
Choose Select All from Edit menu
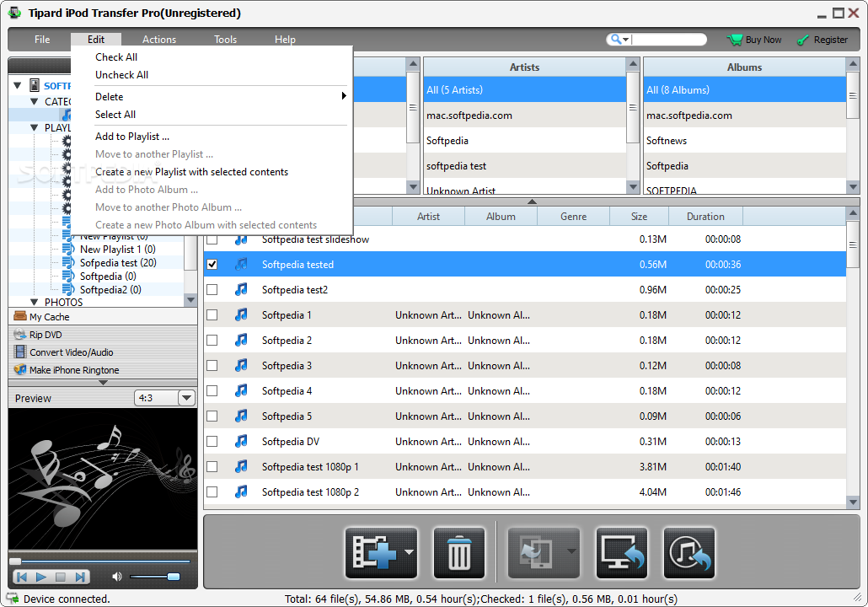pyautogui.click(x=115, y=114)
